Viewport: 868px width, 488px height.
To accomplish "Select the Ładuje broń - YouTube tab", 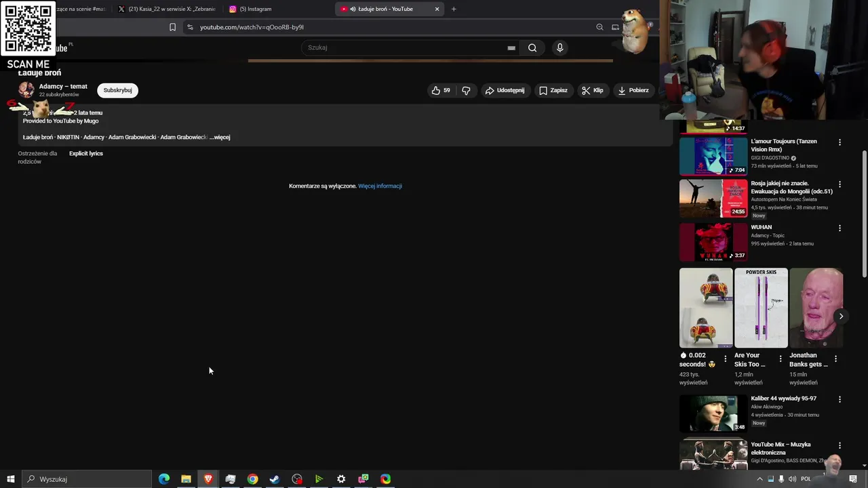I will (x=390, y=9).
